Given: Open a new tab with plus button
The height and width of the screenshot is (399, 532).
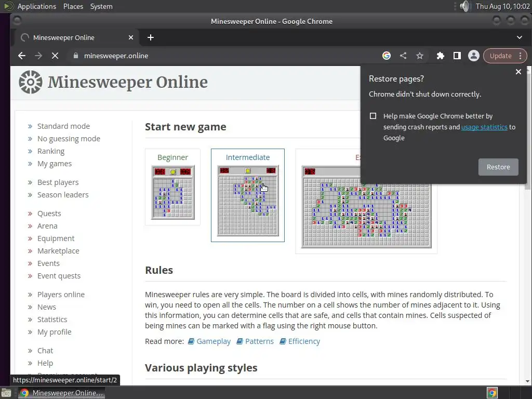Looking at the screenshot, I should pyautogui.click(x=151, y=37).
